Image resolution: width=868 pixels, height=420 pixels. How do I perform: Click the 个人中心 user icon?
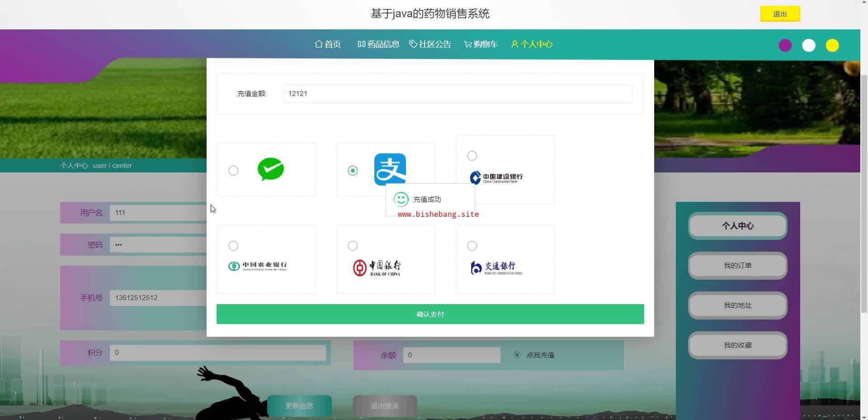(x=515, y=44)
